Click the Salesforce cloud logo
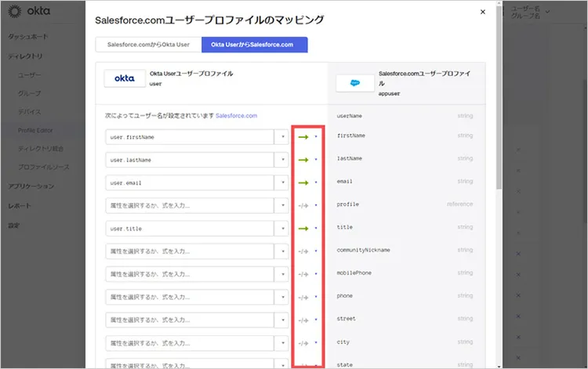The height and width of the screenshot is (369, 588). [354, 83]
